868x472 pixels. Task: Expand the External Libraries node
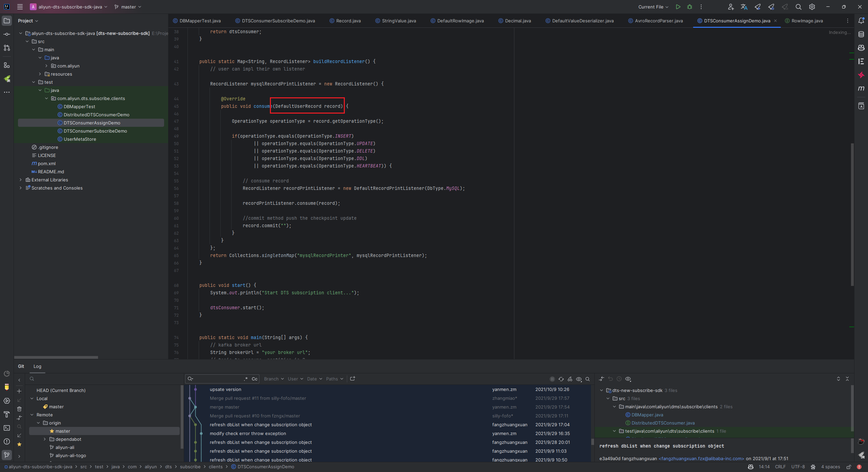[x=21, y=180]
